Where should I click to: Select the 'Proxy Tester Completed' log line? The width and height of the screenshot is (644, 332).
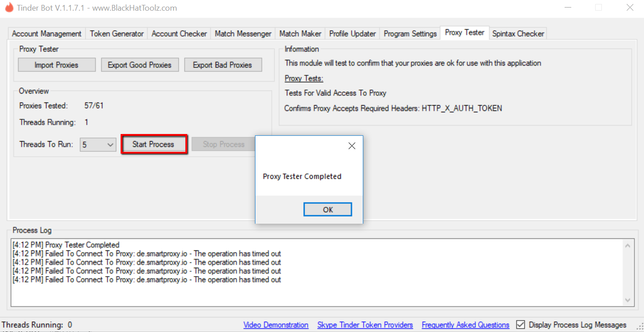coord(66,245)
